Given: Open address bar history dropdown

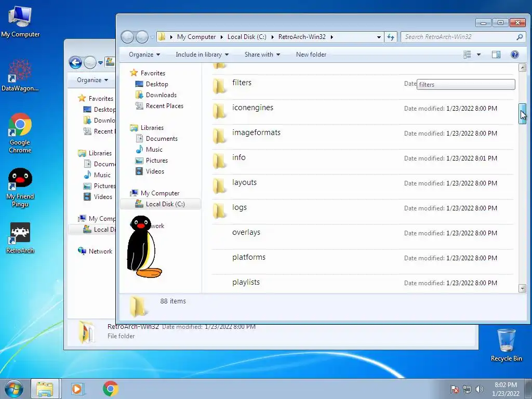Looking at the screenshot, I should pyautogui.click(x=379, y=37).
